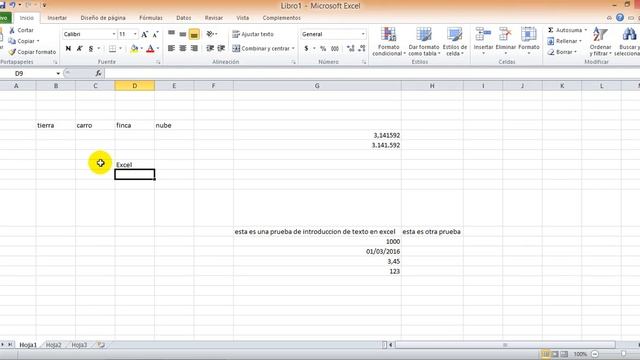Screen dimensions: 640x360
Task: Open the Revisar ribbon tab
Action: (213, 18)
